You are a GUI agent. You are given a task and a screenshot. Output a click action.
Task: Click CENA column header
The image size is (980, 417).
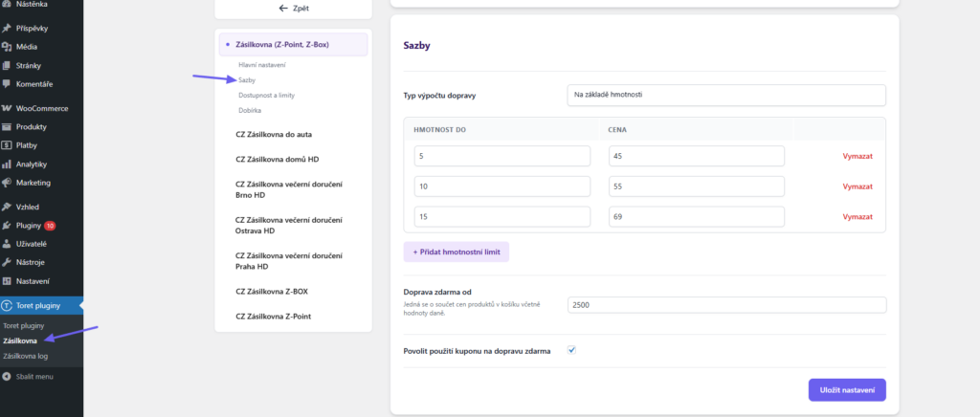[x=617, y=129]
